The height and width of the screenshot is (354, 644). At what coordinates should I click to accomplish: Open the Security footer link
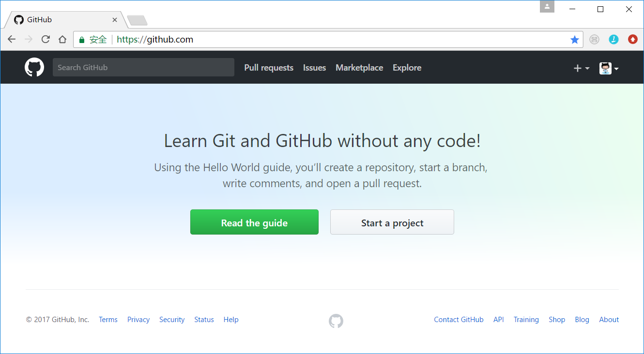172,320
